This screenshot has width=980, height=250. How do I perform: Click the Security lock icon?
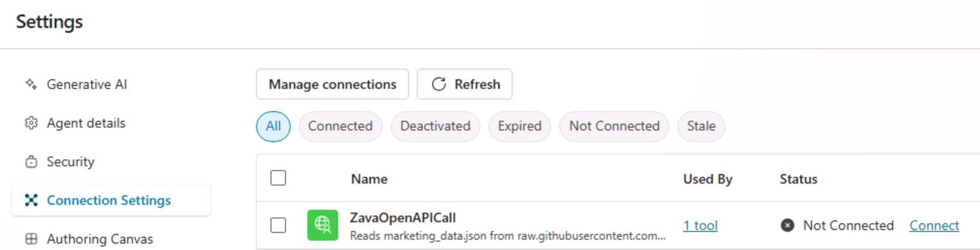pyautogui.click(x=30, y=162)
